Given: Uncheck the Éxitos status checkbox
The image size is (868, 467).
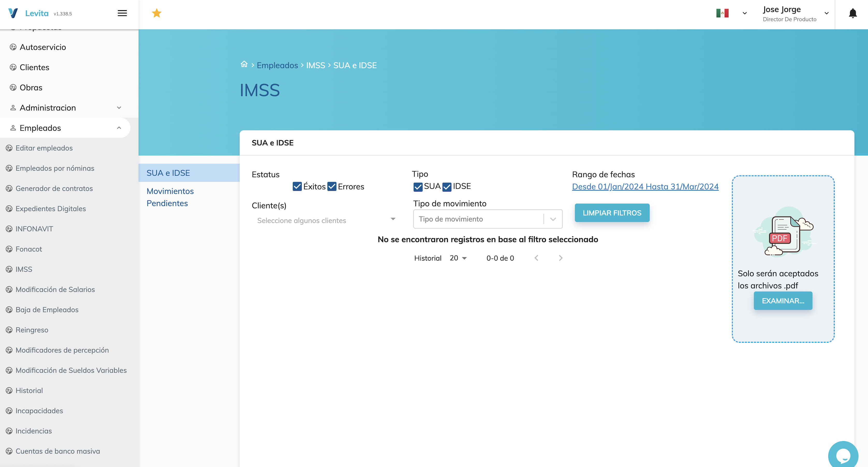Looking at the screenshot, I should (x=297, y=186).
